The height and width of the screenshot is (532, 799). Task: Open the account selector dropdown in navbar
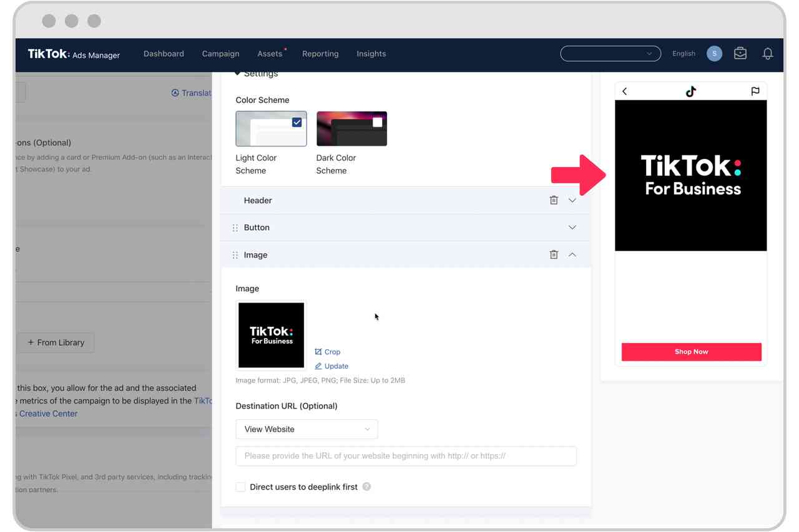pyautogui.click(x=610, y=54)
